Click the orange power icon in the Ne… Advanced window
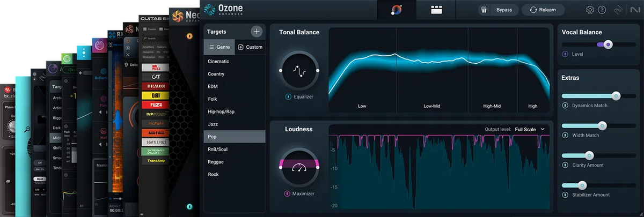 coord(189,36)
